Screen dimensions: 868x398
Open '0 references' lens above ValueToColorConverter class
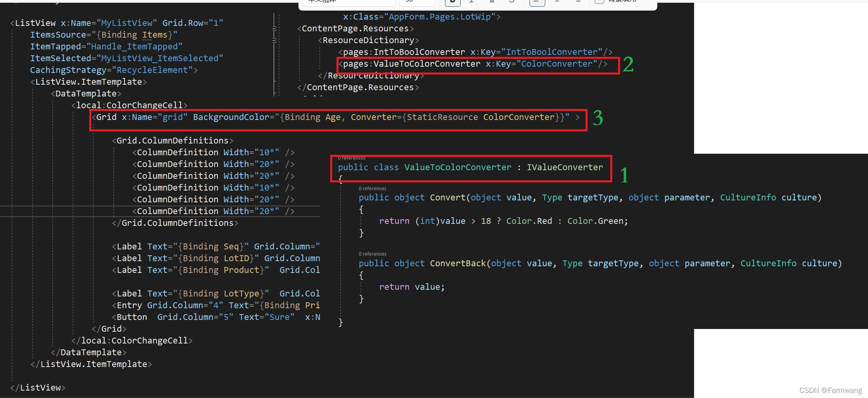click(352, 158)
